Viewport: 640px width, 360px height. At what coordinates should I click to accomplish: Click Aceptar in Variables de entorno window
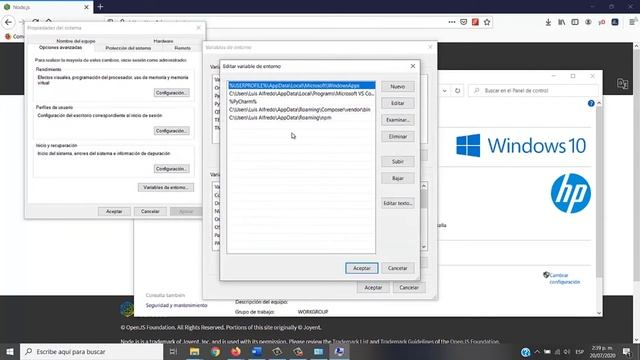pos(373,288)
